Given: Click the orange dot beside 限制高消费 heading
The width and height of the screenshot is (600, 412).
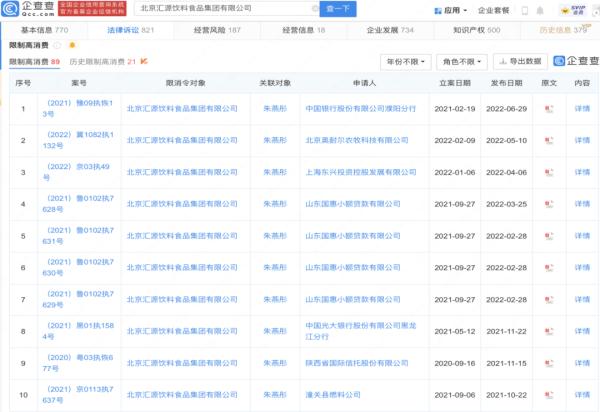Looking at the screenshot, I should [x=72, y=45].
